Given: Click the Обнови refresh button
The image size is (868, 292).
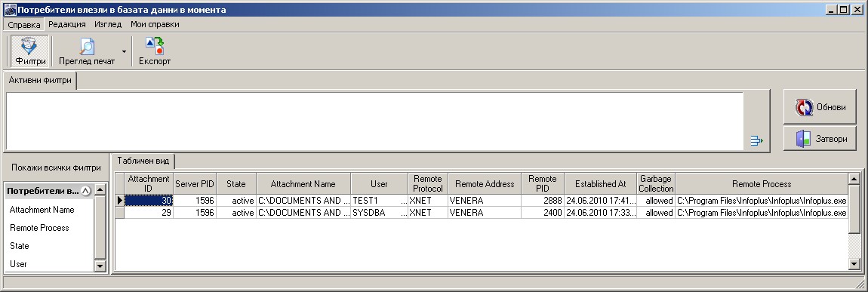Looking at the screenshot, I should pos(820,107).
